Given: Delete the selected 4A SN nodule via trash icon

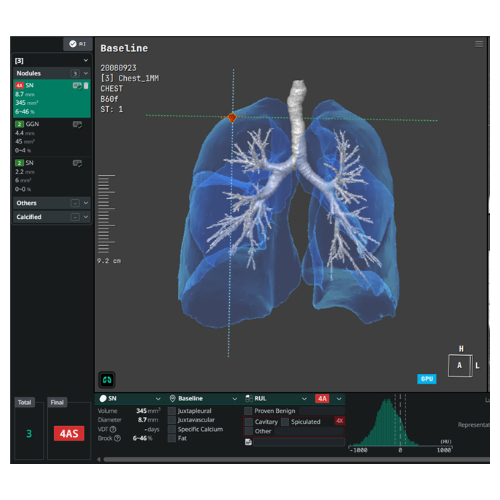Looking at the screenshot, I should [x=86, y=86].
